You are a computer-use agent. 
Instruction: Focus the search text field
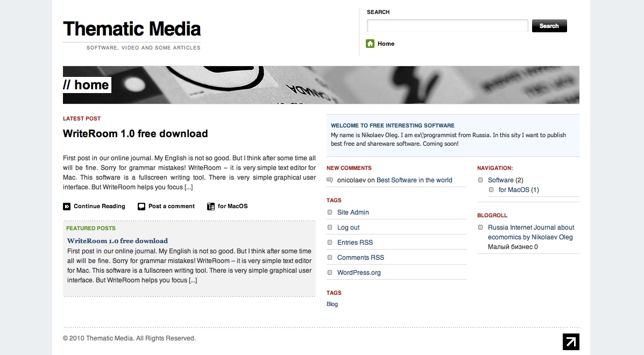pyautogui.click(x=447, y=26)
